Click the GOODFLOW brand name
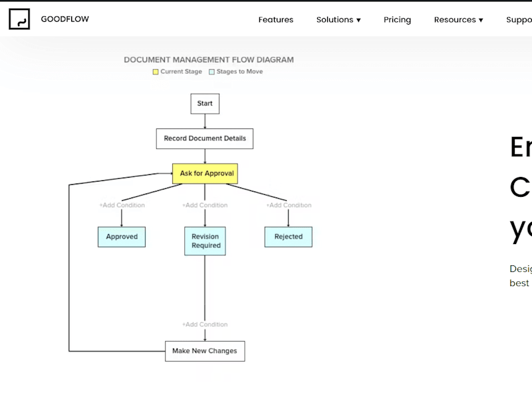Image resolution: width=532 pixels, height=399 pixels. [x=65, y=19]
